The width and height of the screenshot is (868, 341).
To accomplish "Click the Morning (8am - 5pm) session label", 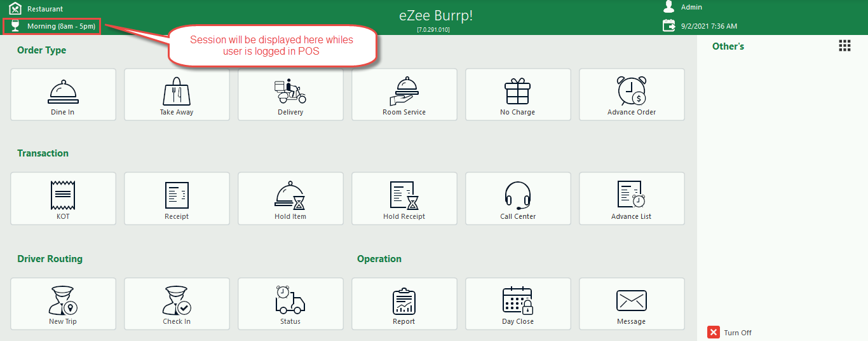I will (x=61, y=27).
